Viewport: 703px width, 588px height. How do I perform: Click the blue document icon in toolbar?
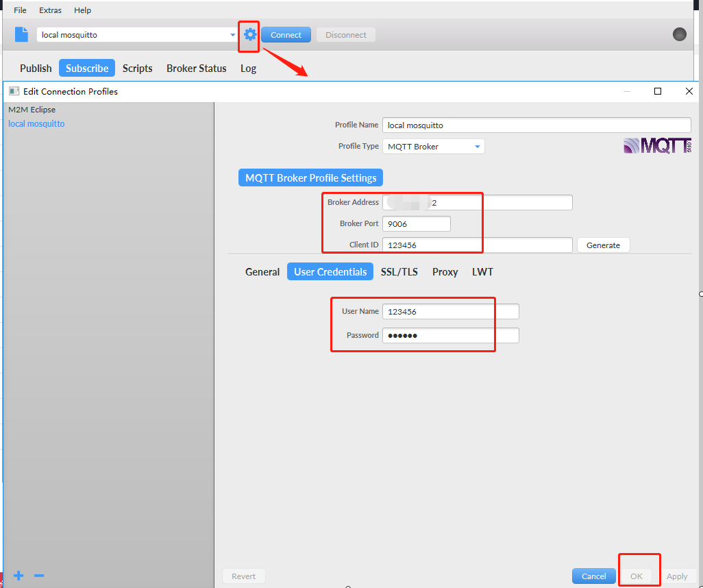point(22,35)
